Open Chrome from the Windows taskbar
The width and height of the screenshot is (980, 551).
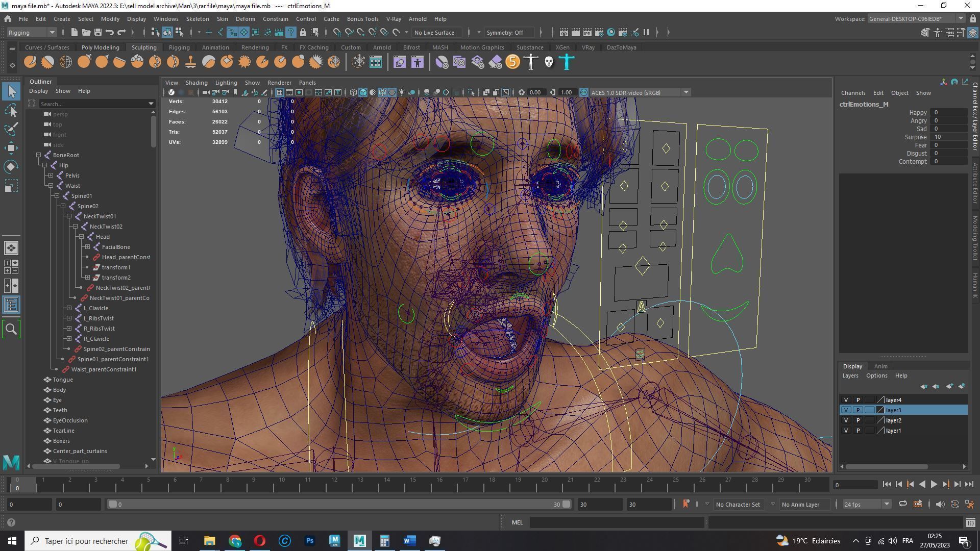(x=235, y=541)
